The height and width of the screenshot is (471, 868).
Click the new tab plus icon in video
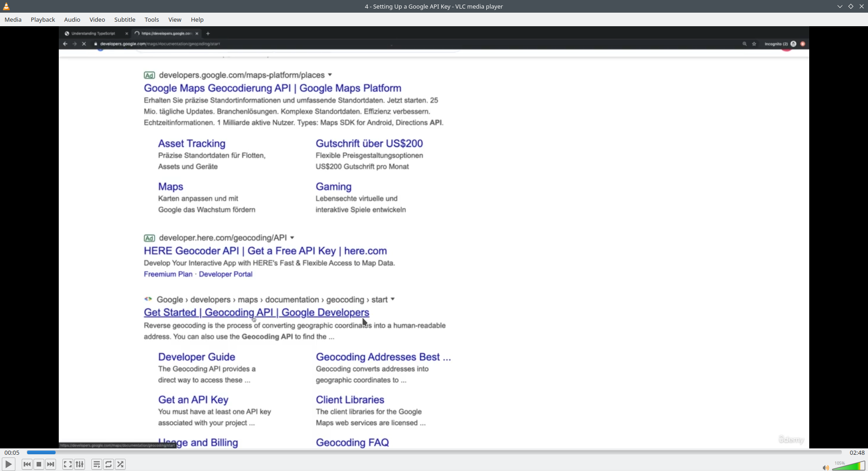(x=208, y=33)
